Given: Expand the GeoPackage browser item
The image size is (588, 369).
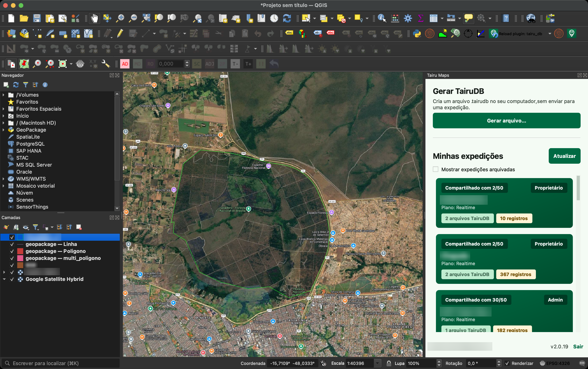Looking at the screenshot, I should pyautogui.click(x=3, y=130).
